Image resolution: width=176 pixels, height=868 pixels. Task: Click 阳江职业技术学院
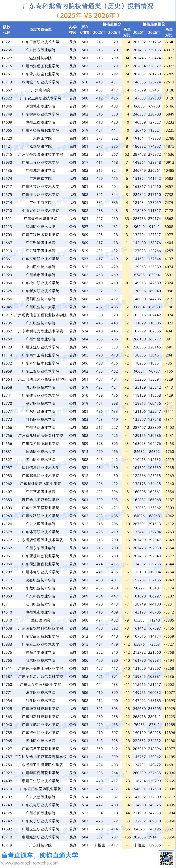click(x=40, y=693)
